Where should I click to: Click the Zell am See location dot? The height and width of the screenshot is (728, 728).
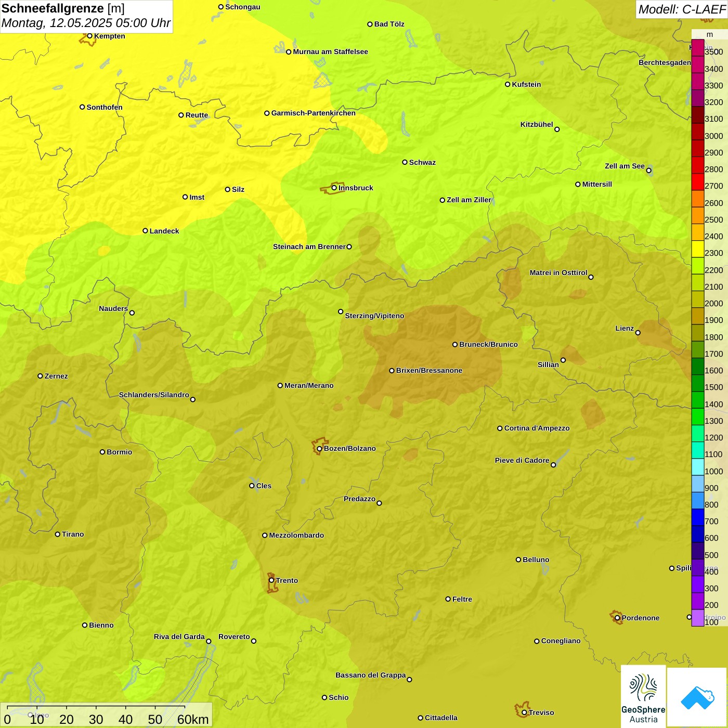pyautogui.click(x=648, y=170)
